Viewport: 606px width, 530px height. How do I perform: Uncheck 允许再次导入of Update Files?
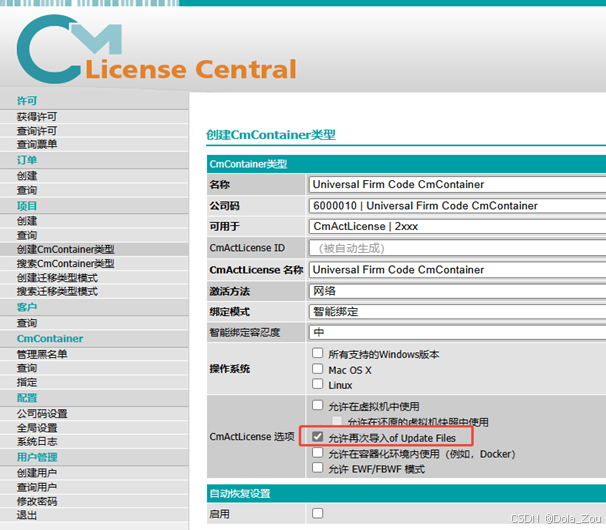tap(317, 437)
